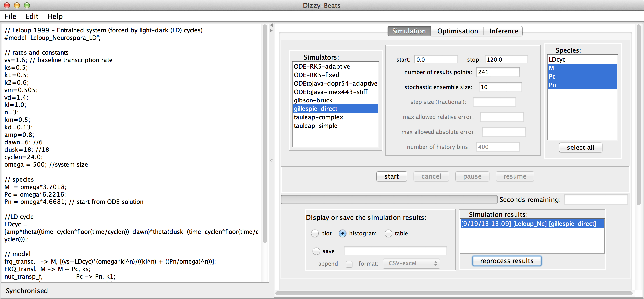Viewport: 644px width, 299px height.
Task: Click the stop time input field
Action: tap(506, 60)
